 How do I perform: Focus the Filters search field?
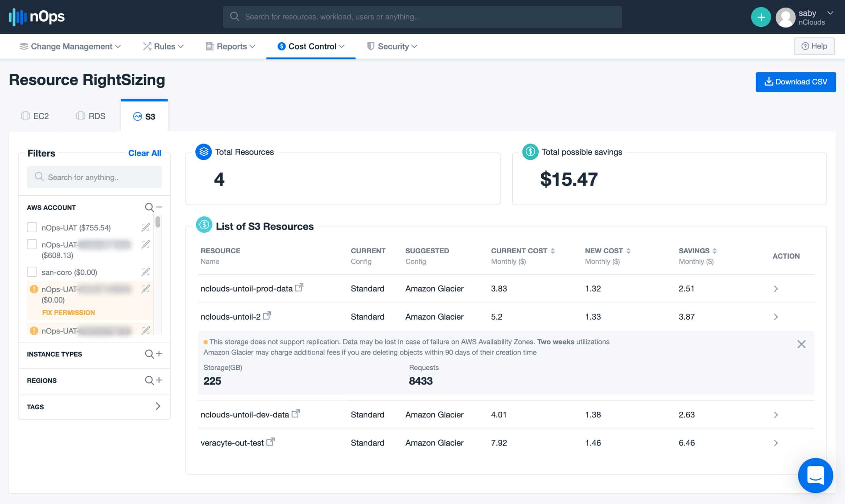click(94, 177)
